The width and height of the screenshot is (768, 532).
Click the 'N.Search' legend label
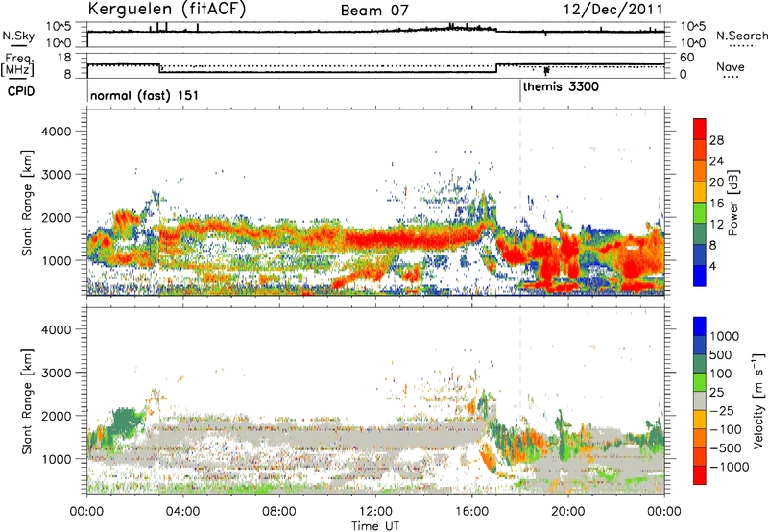[x=741, y=36]
